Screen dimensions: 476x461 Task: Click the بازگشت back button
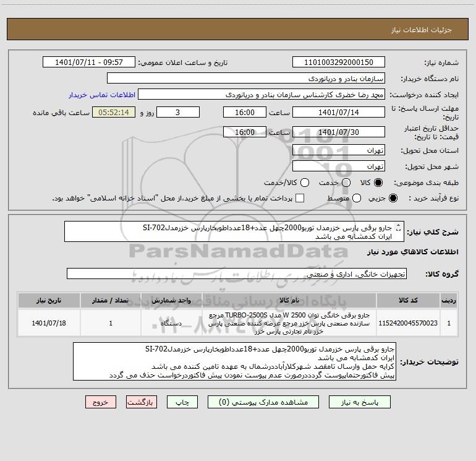pos(142,402)
